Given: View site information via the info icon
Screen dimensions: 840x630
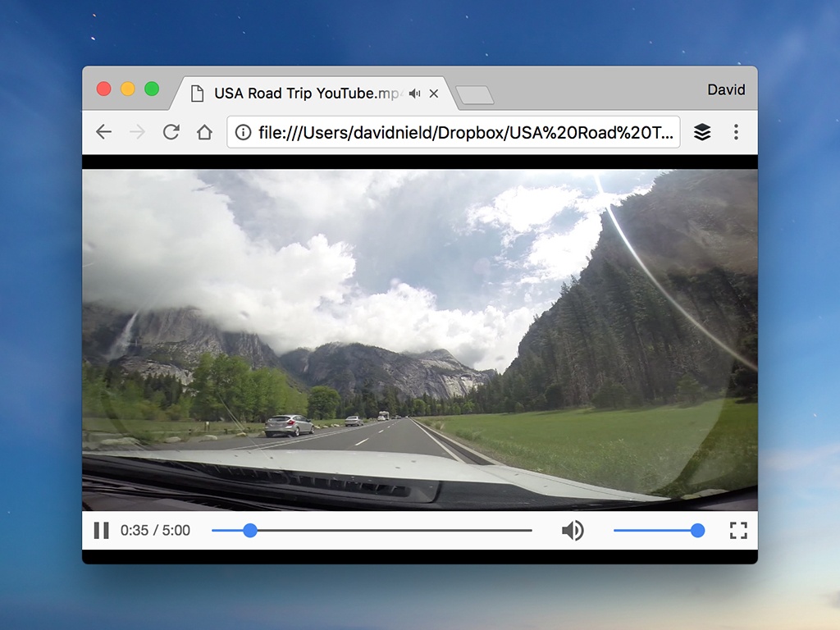Looking at the screenshot, I should (243, 132).
